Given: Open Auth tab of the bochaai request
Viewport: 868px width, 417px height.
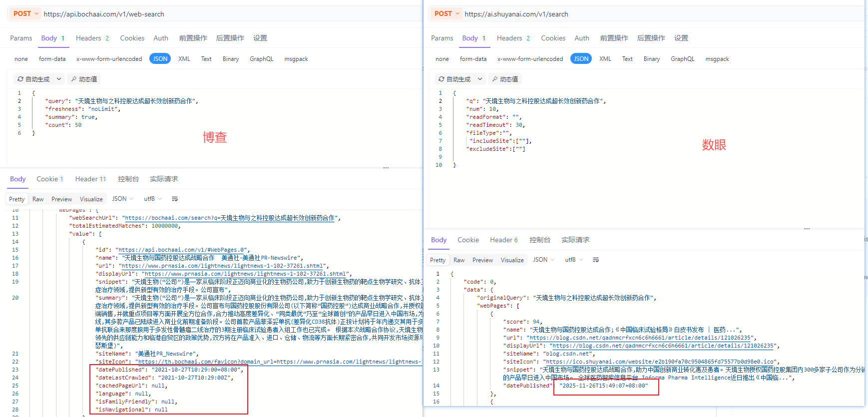Looking at the screenshot, I should coord(161,38).
